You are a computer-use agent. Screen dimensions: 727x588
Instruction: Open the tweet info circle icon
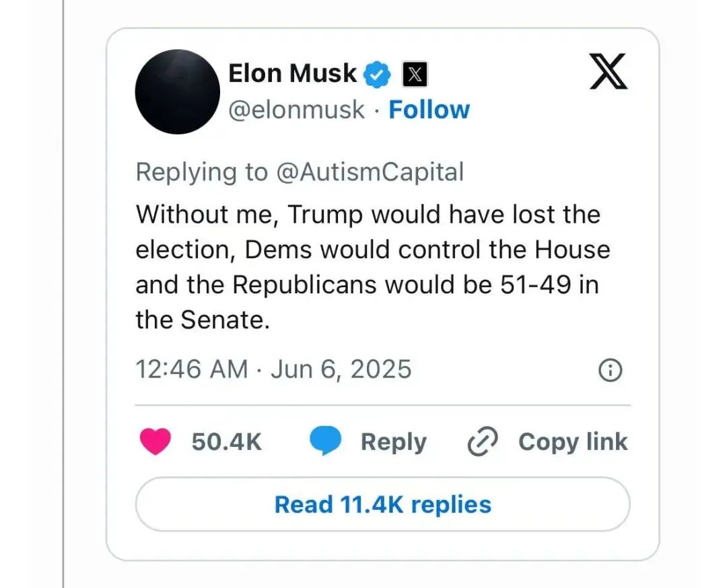(x=610, y=370)
